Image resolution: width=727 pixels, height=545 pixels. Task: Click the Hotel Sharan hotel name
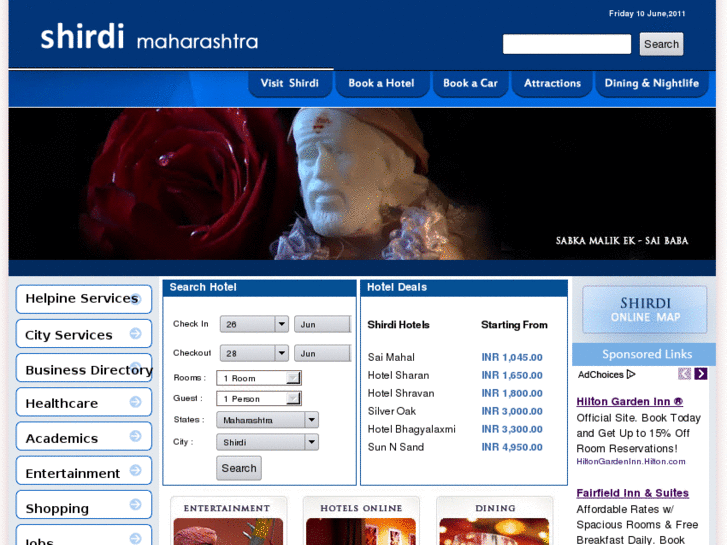398,375
